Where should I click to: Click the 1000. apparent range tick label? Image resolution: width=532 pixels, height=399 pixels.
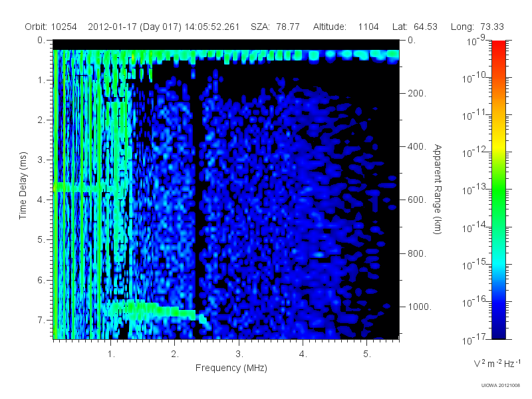(x=420, y=307)
